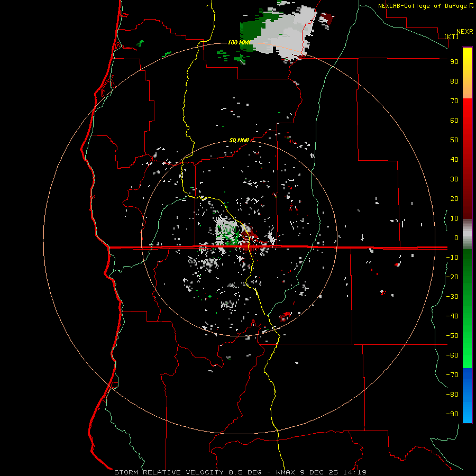Select the positive 80 knot scale value
Image resolution: width=476 pixels, height=476 pixels.
tap(454, 81)
